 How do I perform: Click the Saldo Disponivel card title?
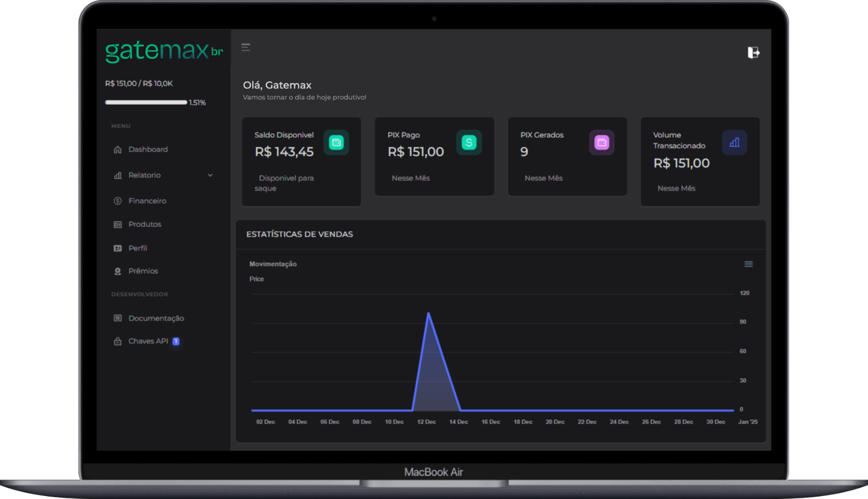click(x=284, y=135)
